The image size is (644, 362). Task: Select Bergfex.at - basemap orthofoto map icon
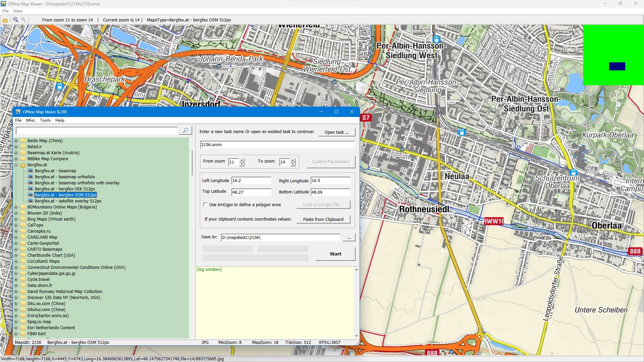(31, 177)
